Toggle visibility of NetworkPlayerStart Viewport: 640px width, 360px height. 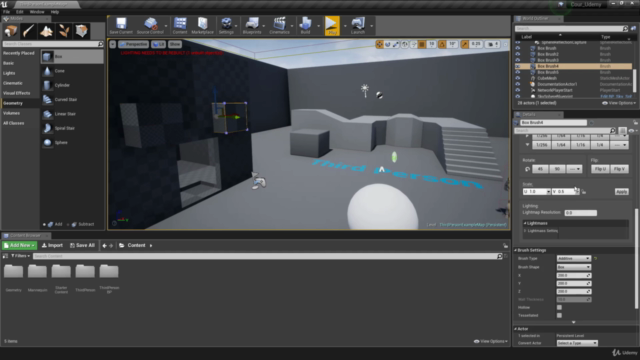[x=518, y=90]
